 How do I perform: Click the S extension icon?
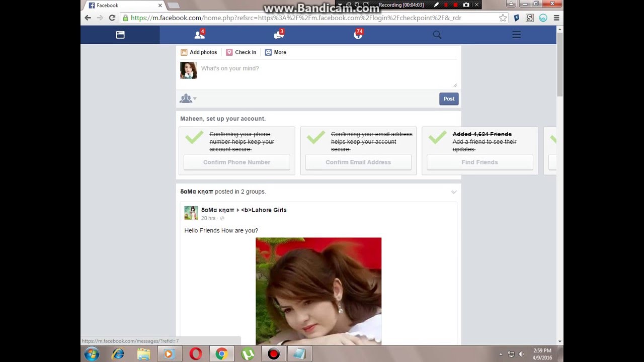point(529,18)
